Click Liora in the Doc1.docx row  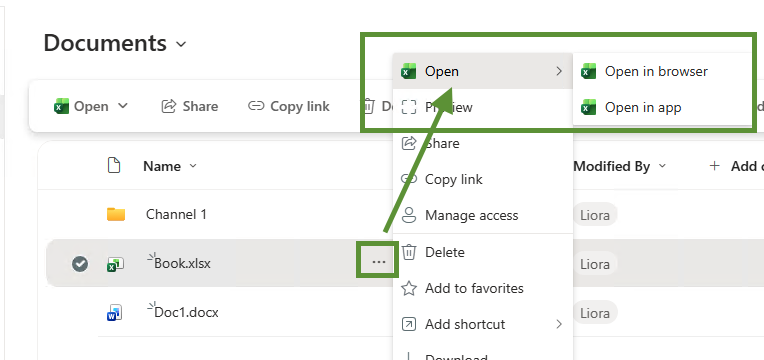[595, 313]
